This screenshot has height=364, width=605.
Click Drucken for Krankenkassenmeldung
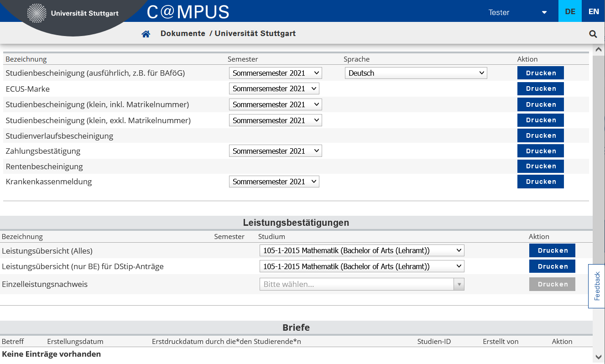[x=541, y=182]
